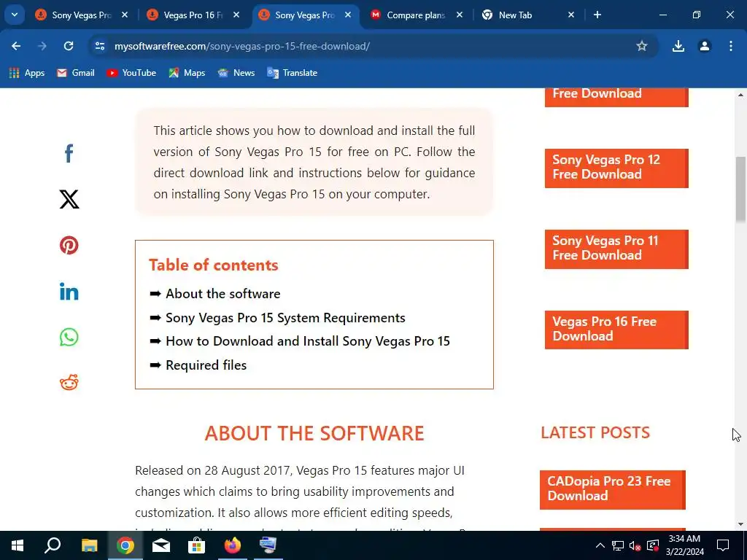This screenshot has width=747, height=560.
Task: Jump to About the software section
Action: tap(223, 294)
